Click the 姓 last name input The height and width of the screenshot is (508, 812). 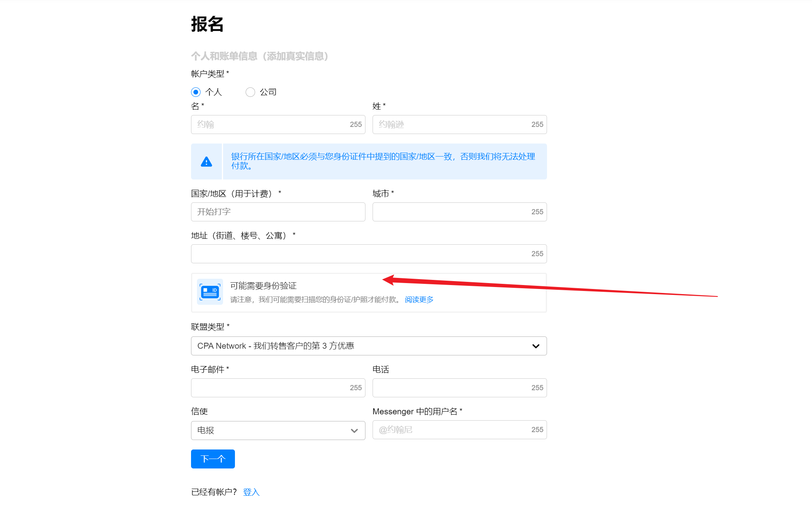point(451,125)
